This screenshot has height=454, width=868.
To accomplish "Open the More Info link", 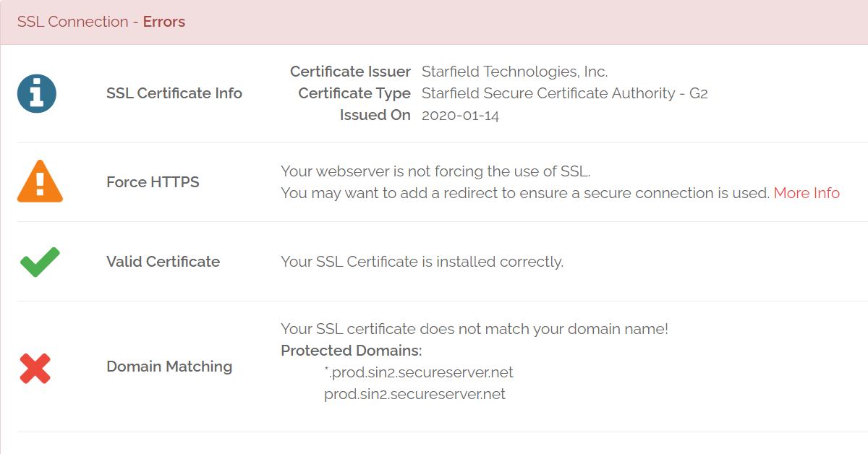I will pos(806,193).
